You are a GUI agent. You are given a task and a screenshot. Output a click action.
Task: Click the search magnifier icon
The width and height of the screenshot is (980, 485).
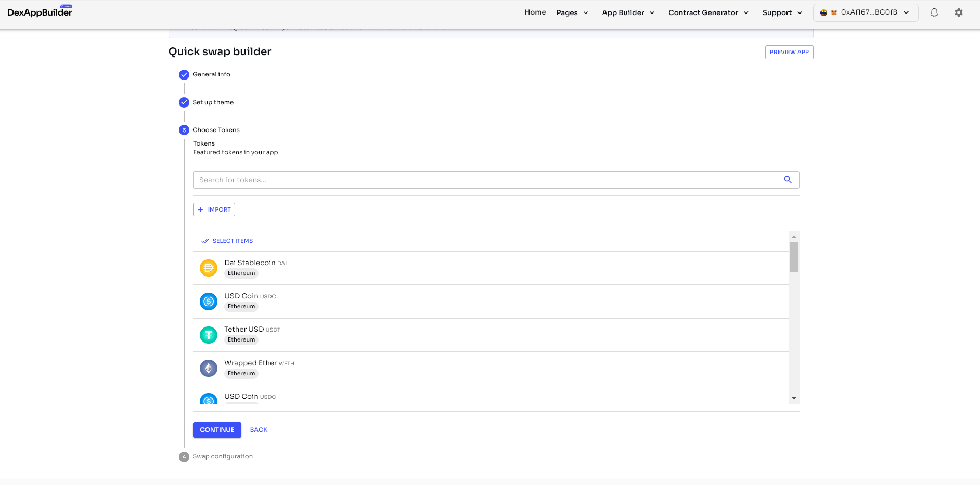pyautogui.click(x=788, y=180)
